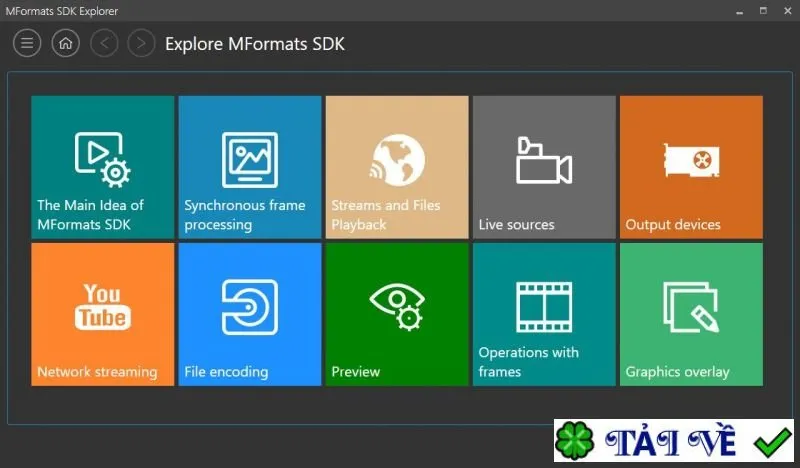Select the Output devices card icon
Image resolution: width=800 pixels, height=468 pixels.
[x=691, y=160]
